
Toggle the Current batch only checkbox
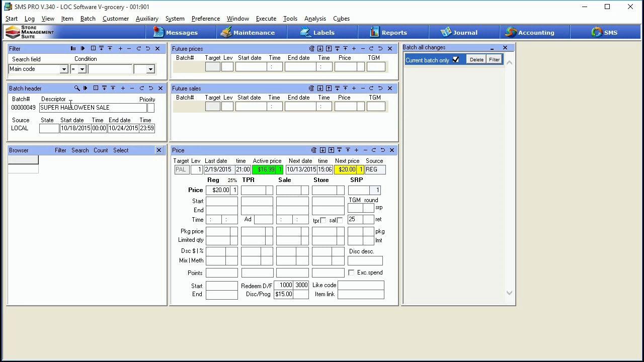tap(456, 60)
